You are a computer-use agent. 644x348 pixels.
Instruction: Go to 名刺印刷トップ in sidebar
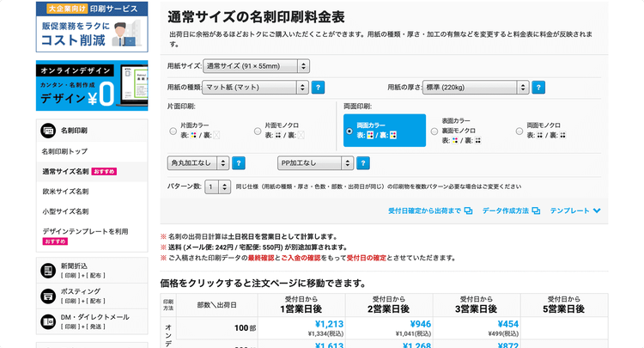pos(65,151)
